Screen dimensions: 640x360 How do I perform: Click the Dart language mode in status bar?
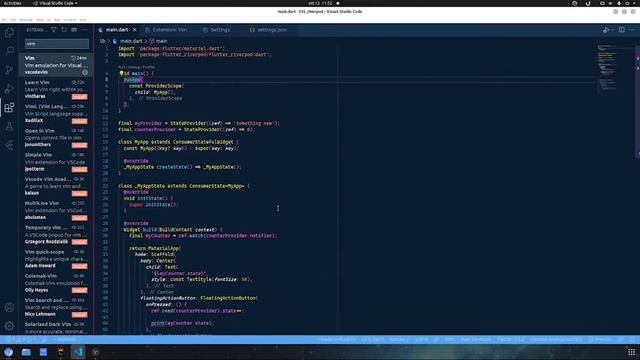coord(449,340)
